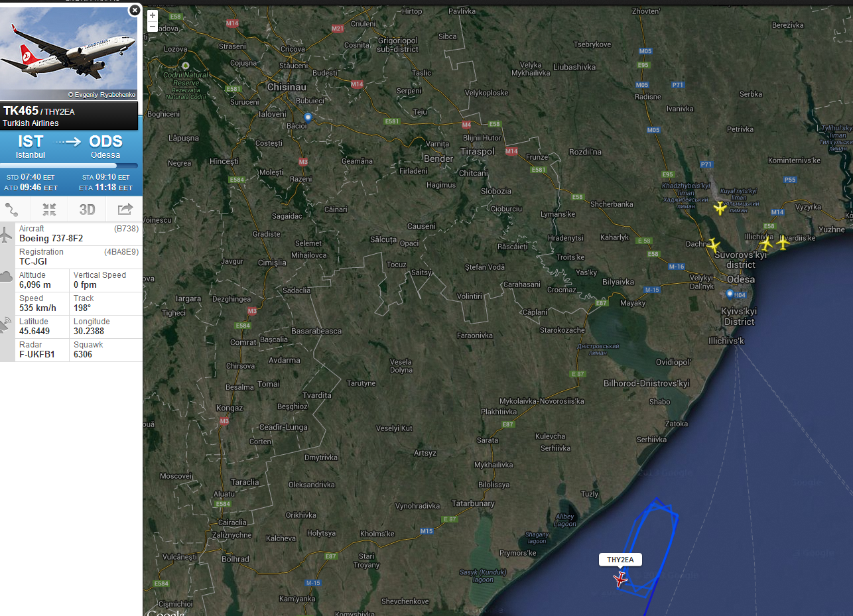Open the 3D view
Screen dimensions: 853x616
click(x=88, y=210)
